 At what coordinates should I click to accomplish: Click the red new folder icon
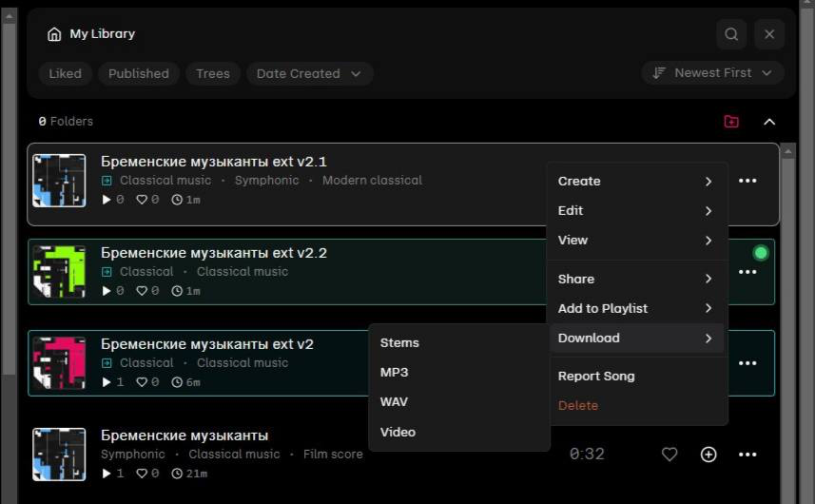coord(730,122)
